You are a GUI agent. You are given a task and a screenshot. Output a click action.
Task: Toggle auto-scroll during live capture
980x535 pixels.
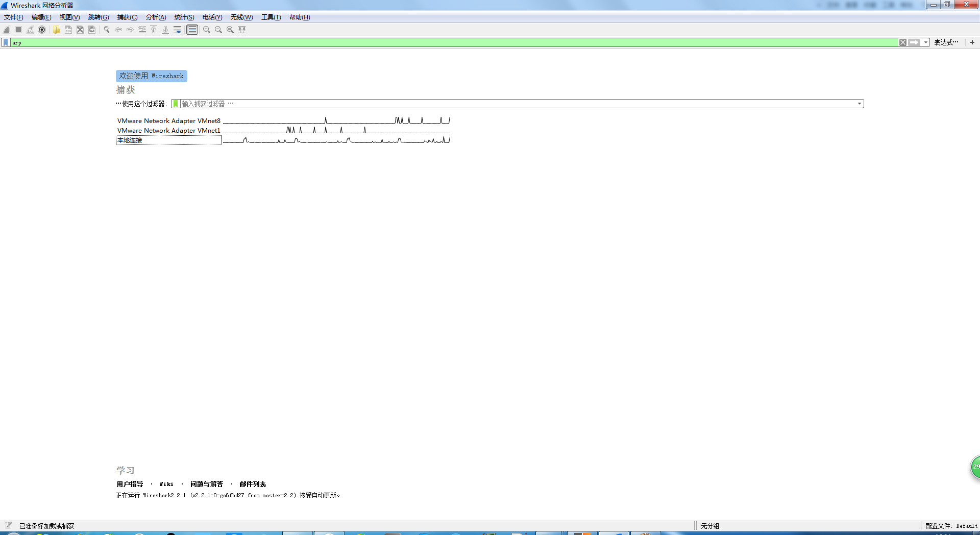tap(177, 30)
